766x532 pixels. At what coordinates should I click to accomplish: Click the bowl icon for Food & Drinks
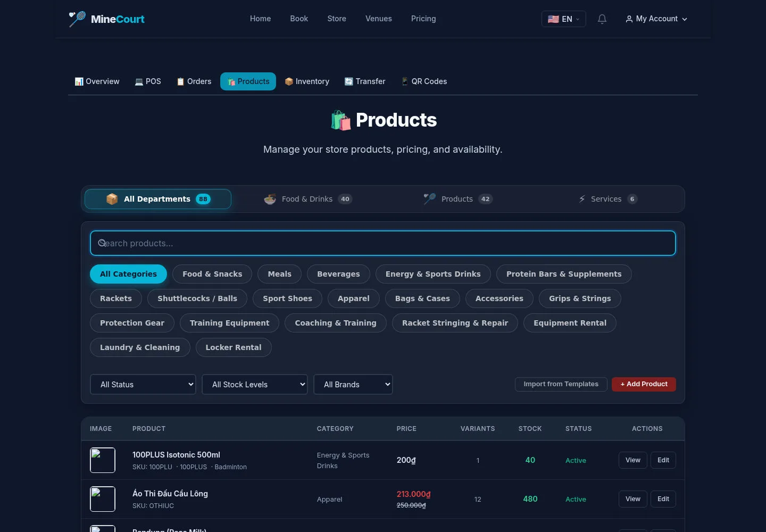point(270,199)
